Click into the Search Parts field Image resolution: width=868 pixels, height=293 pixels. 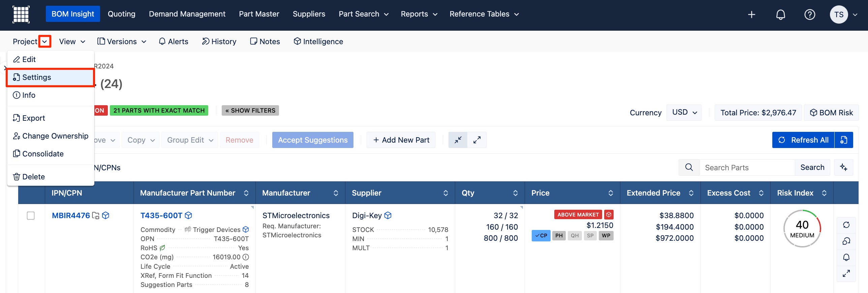pos(747,168)
